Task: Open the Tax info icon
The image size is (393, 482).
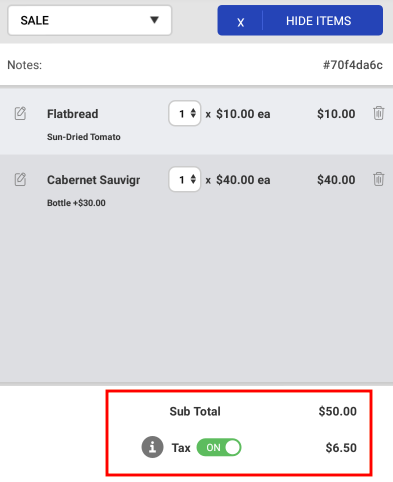Action: coord(152,447)
